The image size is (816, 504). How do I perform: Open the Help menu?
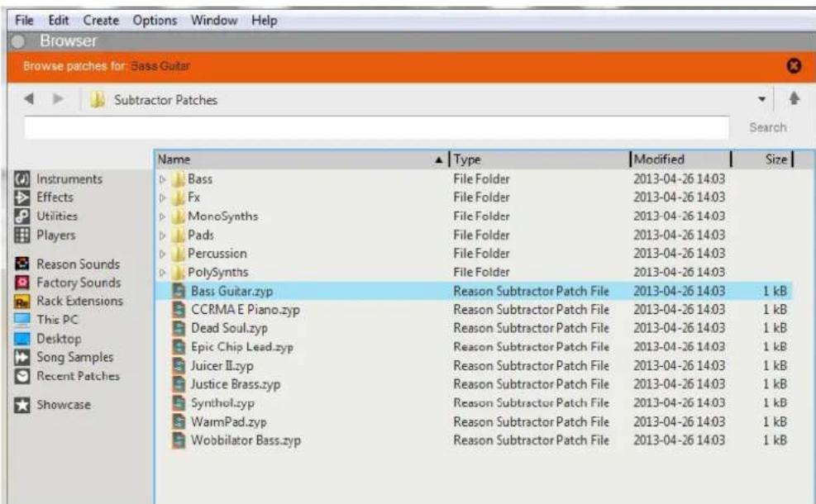pyautogui.click(x=265, y=21)
